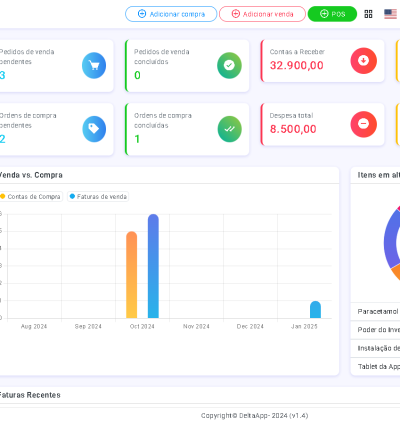This screenshot has width=400, height=424.
Task: Click the Despesa total label
Action: point(291,115)
